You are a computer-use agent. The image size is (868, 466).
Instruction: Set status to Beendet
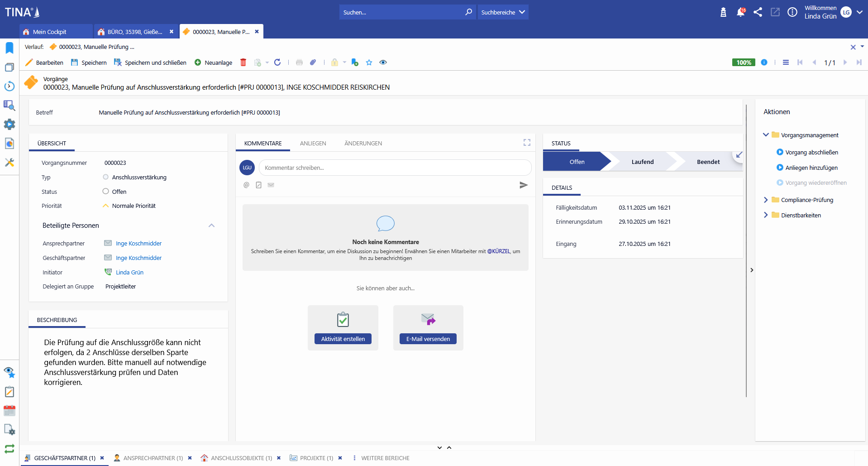click(708, 162)
